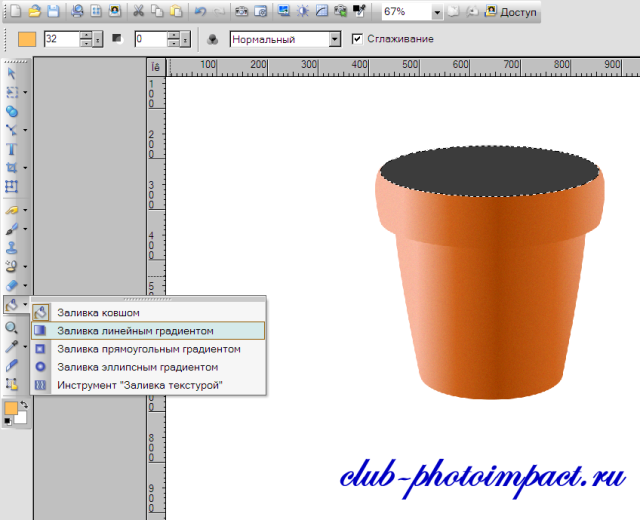Paste using the clipboard icon
640x520 pixels.
(x=176, y=11)
